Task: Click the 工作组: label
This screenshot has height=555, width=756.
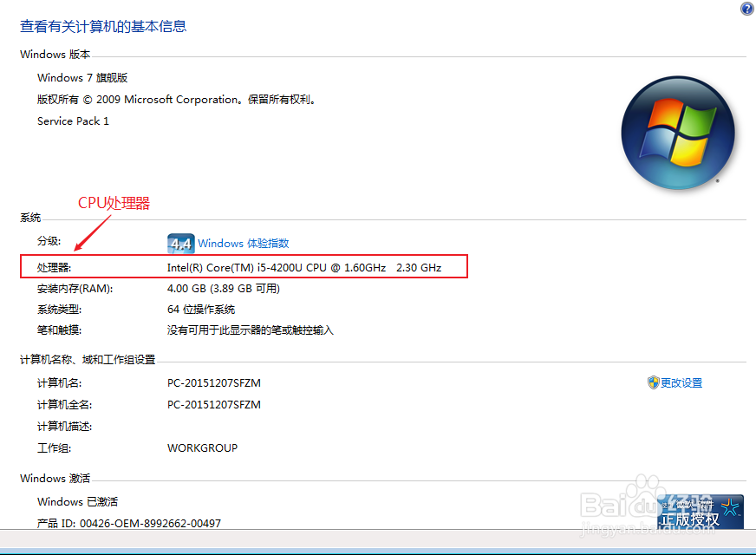Action: [x=54, y=448]
